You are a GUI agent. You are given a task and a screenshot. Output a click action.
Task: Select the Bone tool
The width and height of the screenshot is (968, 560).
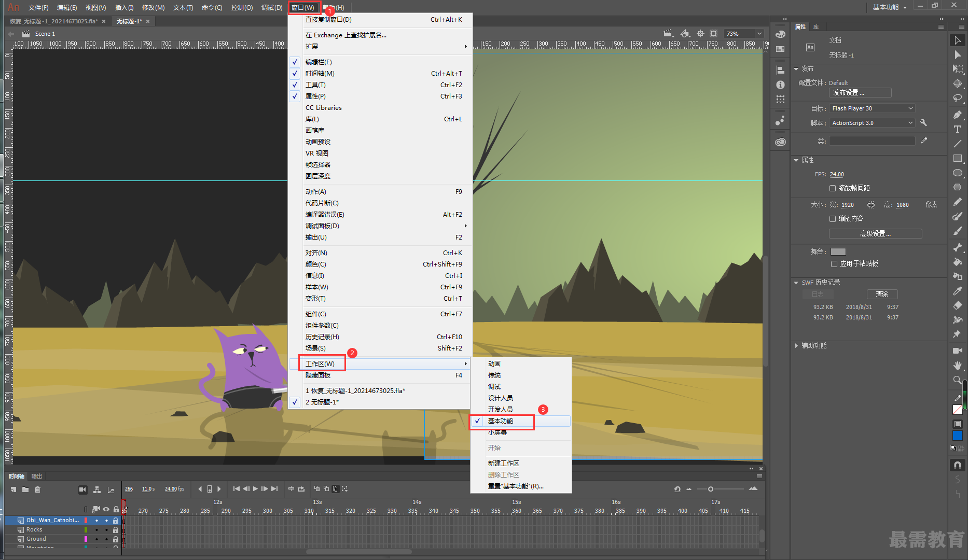tap(958, 247)
